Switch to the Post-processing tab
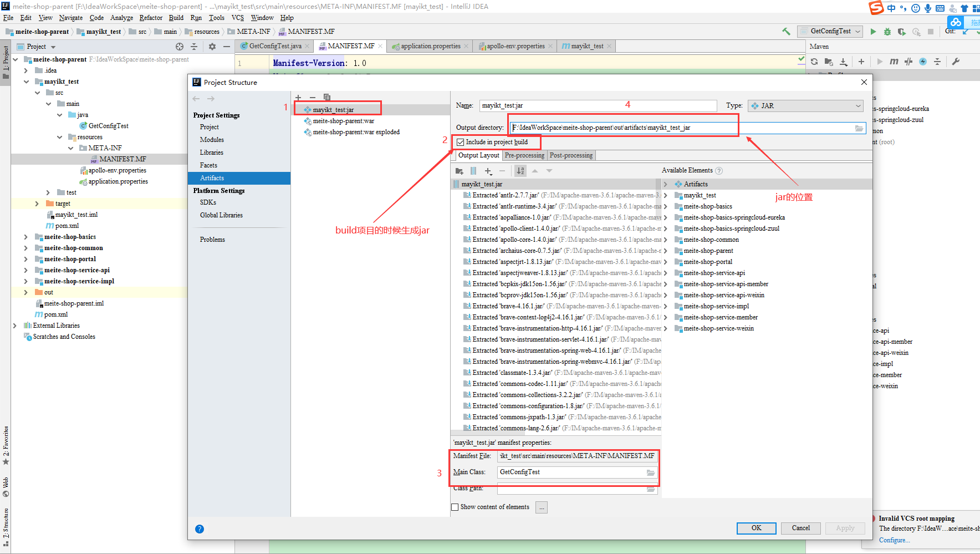Screen dimensions: 980x554 click(571, 156)
